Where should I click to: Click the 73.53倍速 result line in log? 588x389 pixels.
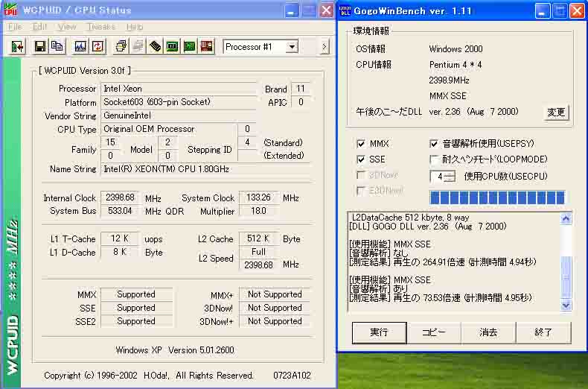[440, 298]
